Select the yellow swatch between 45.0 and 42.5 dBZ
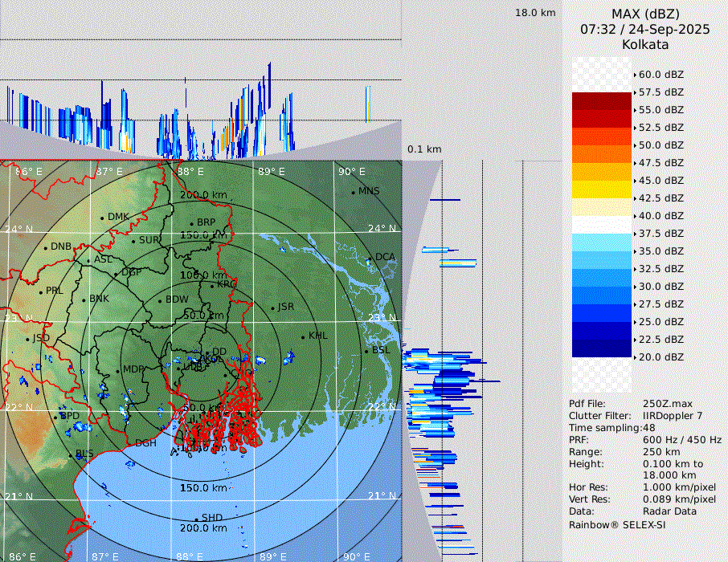Viewport: 728px width, 562px height. click(601, 189)
